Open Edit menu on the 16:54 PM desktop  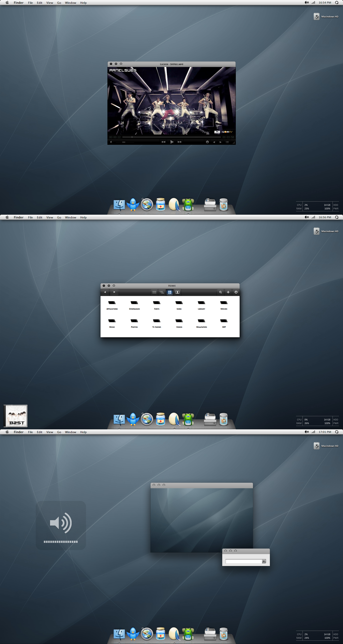click(40, 3)
